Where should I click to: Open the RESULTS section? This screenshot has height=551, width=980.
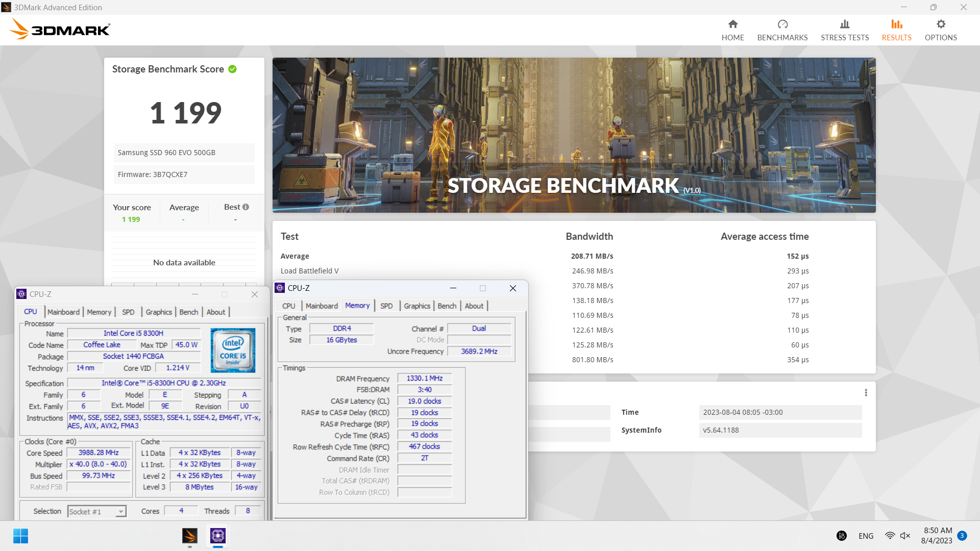(896, 30)
